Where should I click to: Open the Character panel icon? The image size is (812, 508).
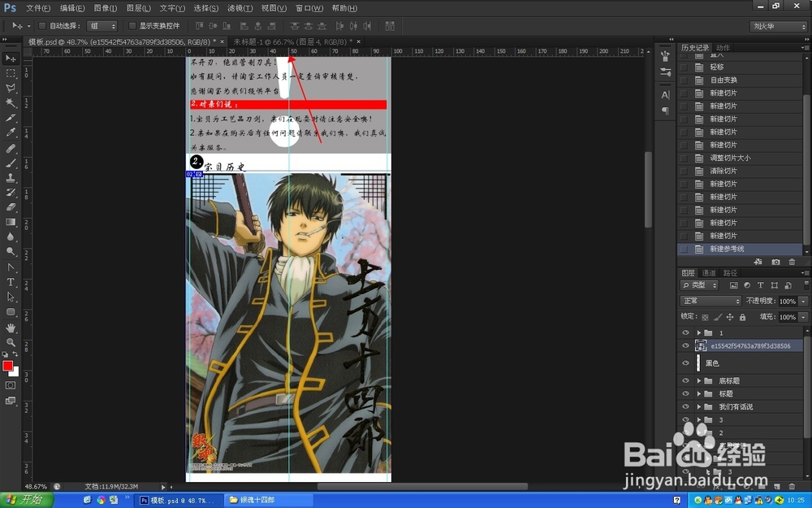pyautogui.click(x=666, y=95)
